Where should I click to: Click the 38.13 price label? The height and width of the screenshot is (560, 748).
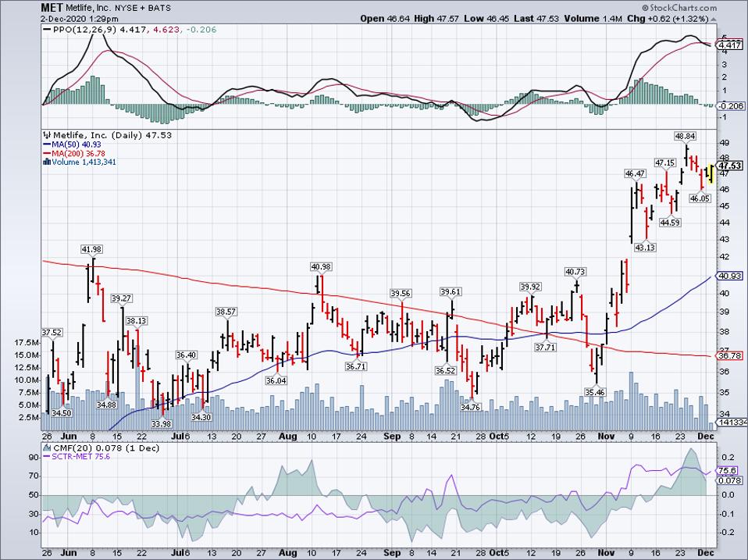(137, 321)
